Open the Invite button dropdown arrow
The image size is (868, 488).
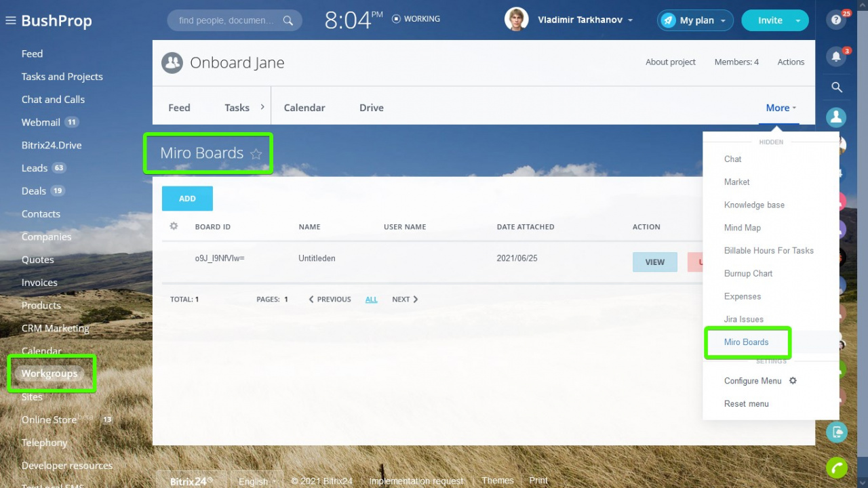click(798, 20)
